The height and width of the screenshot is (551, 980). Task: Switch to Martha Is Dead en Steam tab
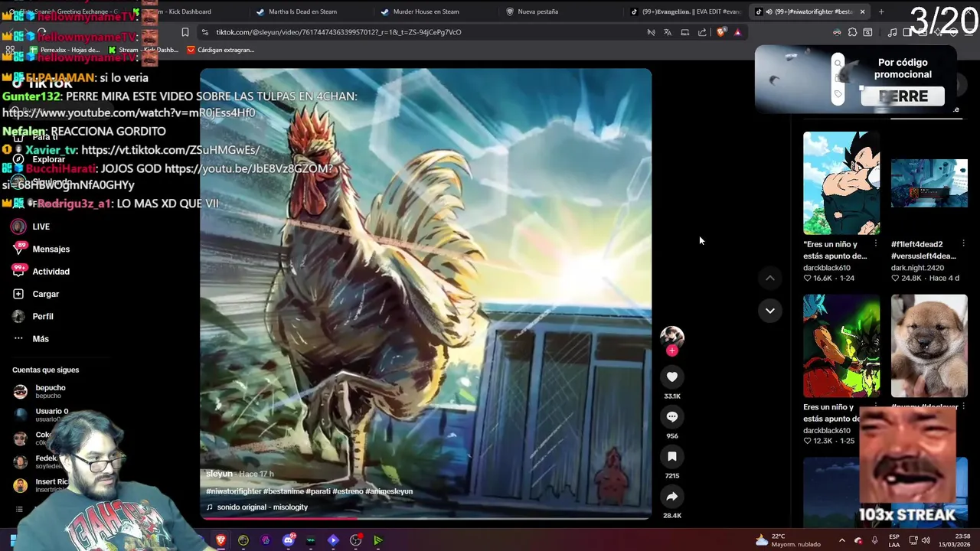pos(302,11)
